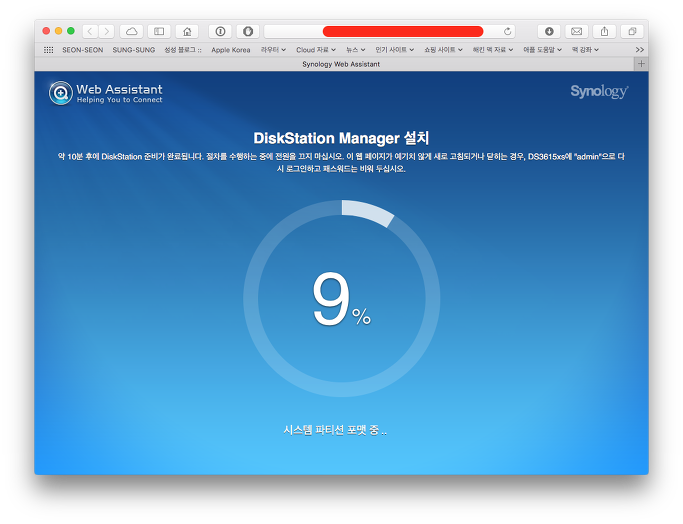Expand the 뉴스 bookmarks folder
This screenshot has width=683, height=524.
[355, 50]
